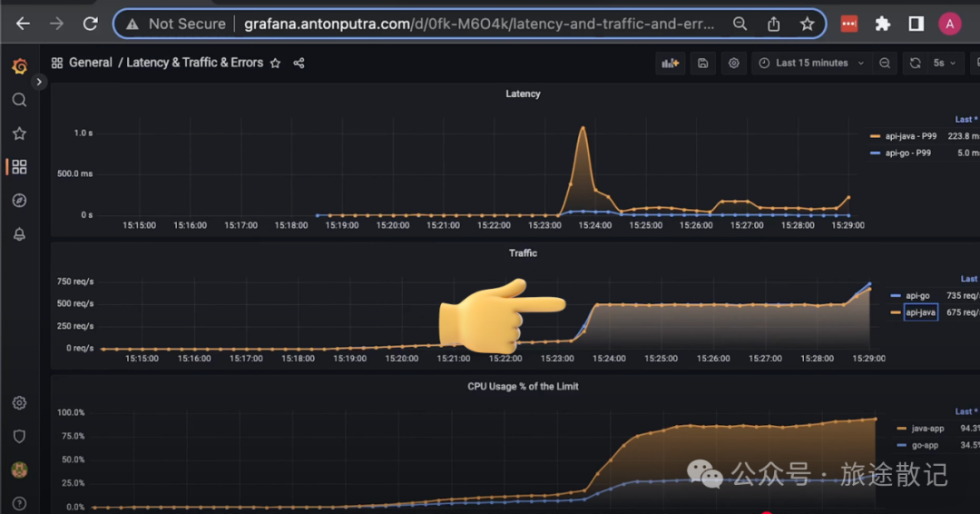This screenshot has width=980, height=514.
Task: Open the browser profile avatar A
Action: tap(949, 24)
